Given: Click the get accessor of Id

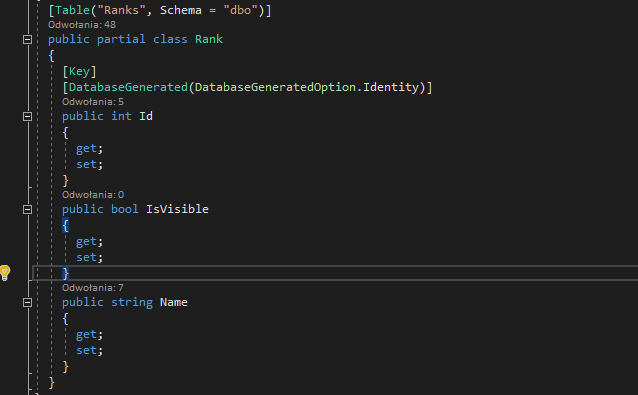Looking at the screenshot, I should click(x=86, y=148).
